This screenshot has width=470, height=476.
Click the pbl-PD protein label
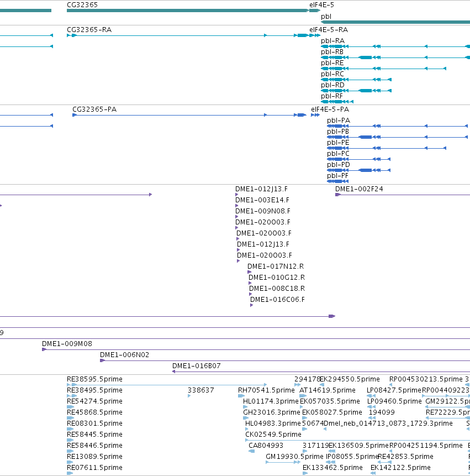pos(339,165)
